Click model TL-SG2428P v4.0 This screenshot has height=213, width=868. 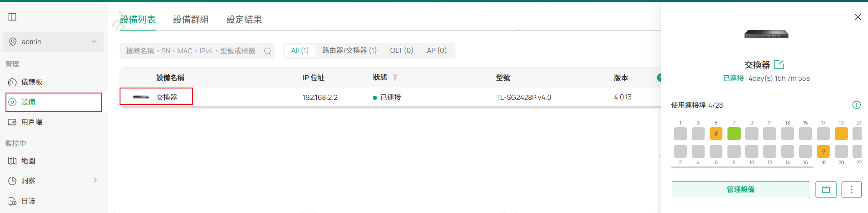pyautogui.click(x=523, y=97)
